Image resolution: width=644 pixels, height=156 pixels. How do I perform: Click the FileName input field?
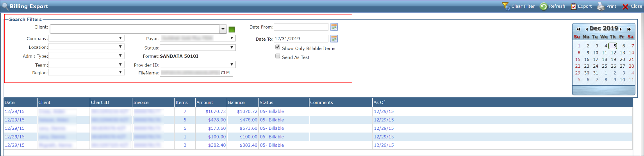(196, 73)
